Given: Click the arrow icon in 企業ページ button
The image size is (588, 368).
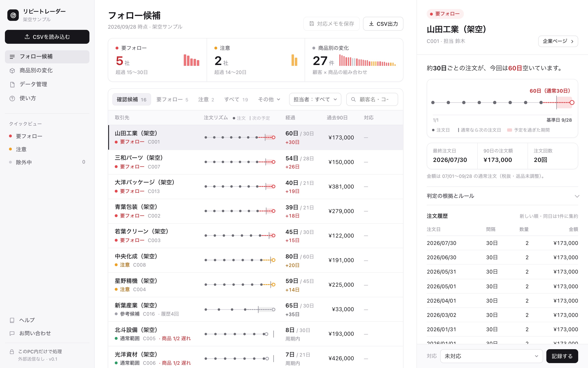Looking at the screenshot, I should pyautogui.click(x=572, y=41).
